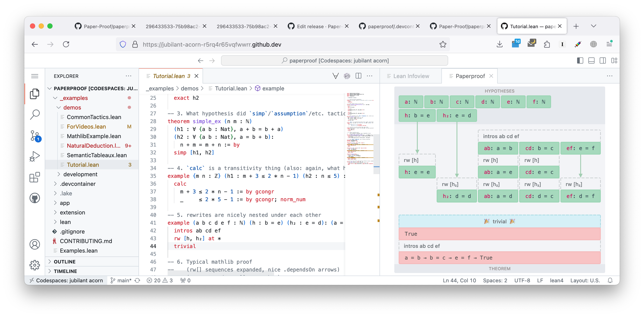
Task: Open the Manage gear menu
Action: [x=35, y=265]
